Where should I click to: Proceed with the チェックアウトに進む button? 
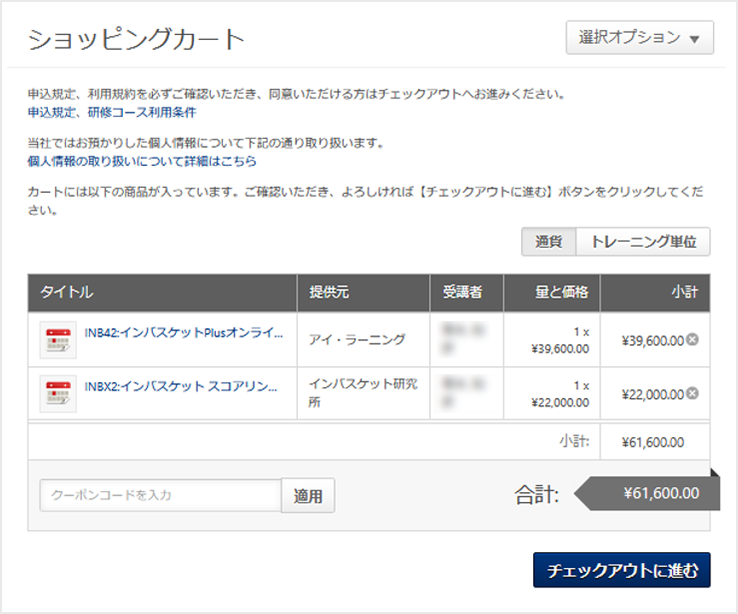click(x=621, y=571)
